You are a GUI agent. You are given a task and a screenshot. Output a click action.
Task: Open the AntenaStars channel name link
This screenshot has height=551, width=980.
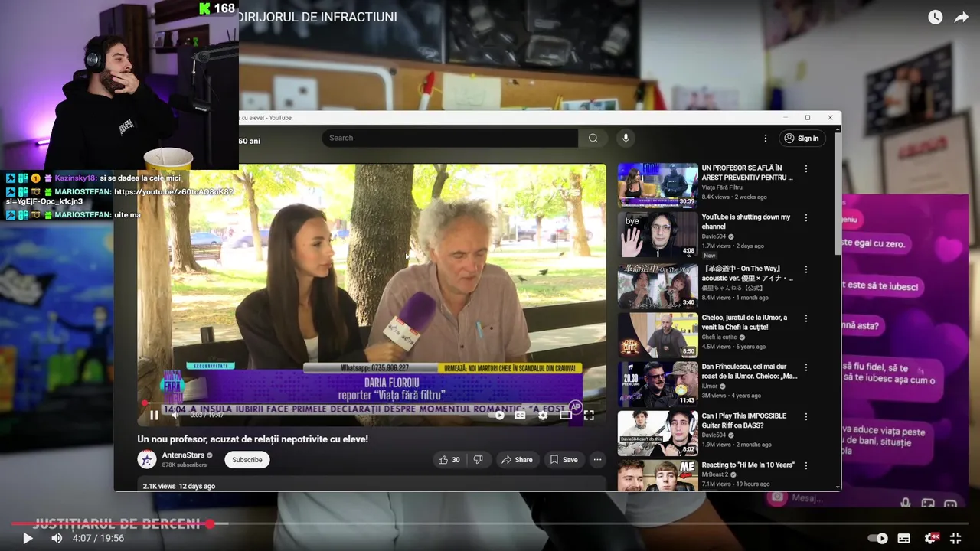coord(183,455)
